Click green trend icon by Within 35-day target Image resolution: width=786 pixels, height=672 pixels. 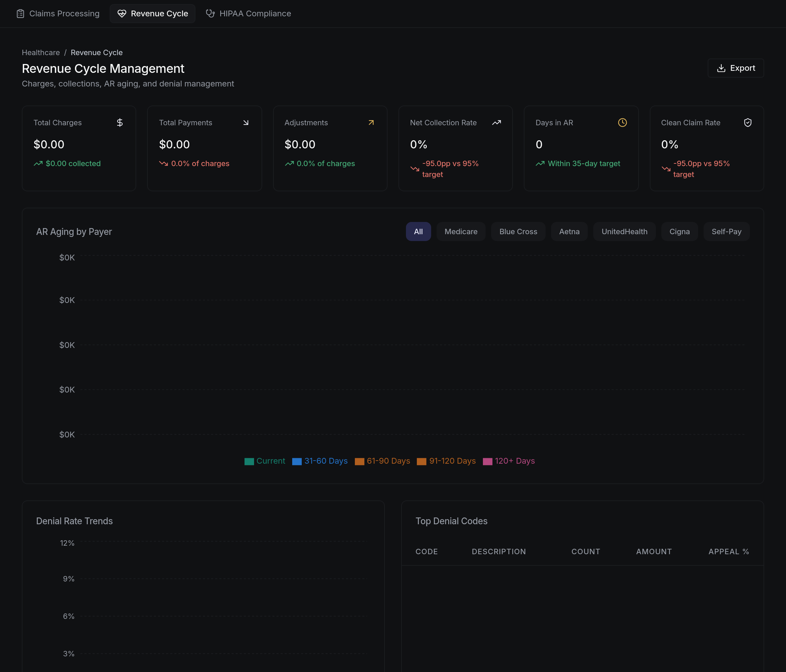tap(540, 163)
